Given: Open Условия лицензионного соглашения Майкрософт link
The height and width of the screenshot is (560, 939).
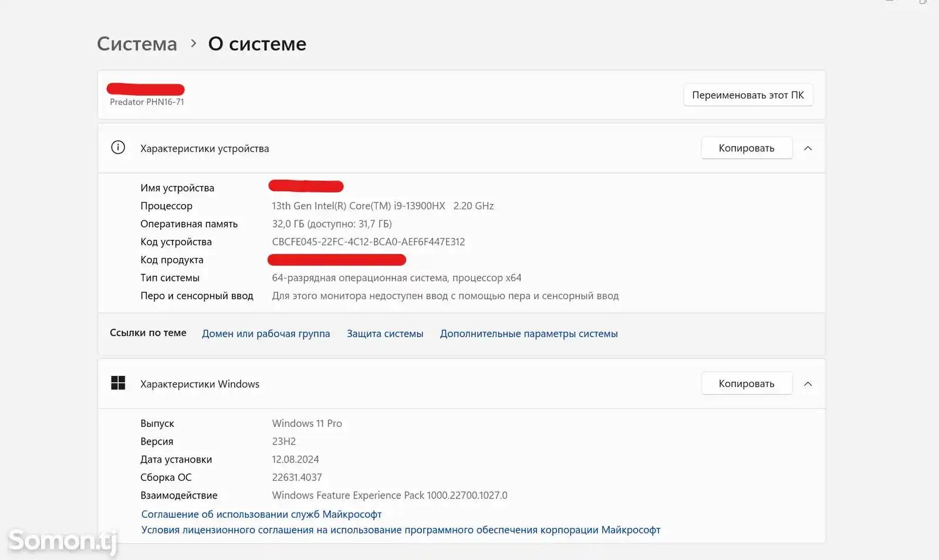Looking at the screenshot, I should click(x=401, y=530).
